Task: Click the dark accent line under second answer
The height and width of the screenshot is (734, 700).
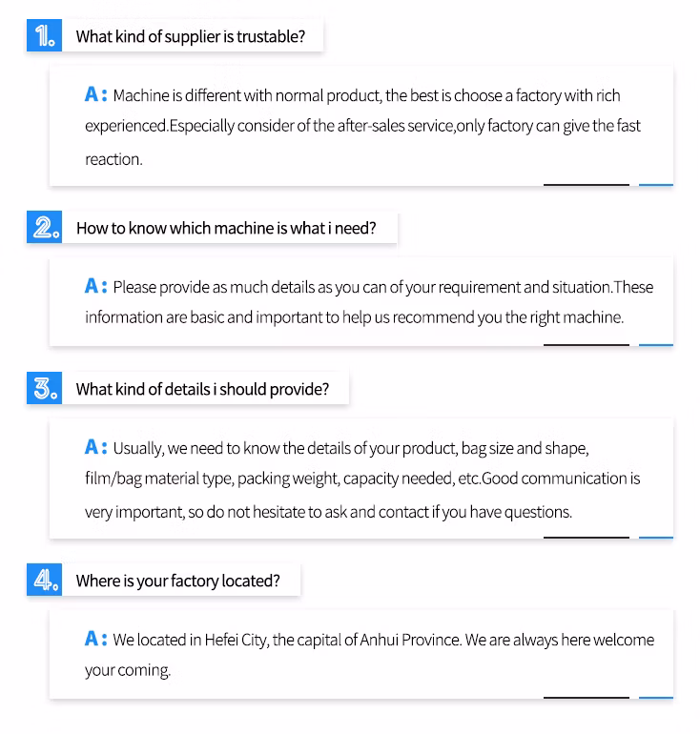Action: (586, 345)
